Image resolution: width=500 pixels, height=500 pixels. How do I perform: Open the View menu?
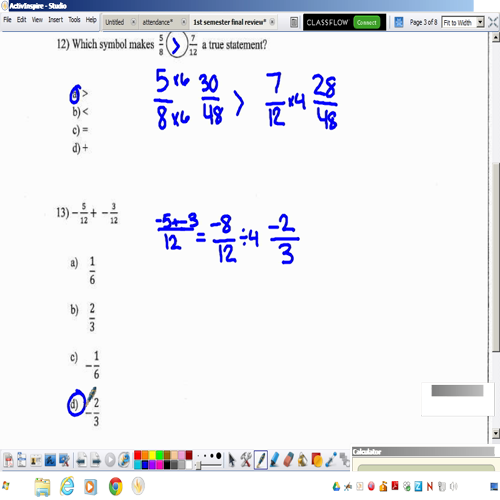point(37,20)
